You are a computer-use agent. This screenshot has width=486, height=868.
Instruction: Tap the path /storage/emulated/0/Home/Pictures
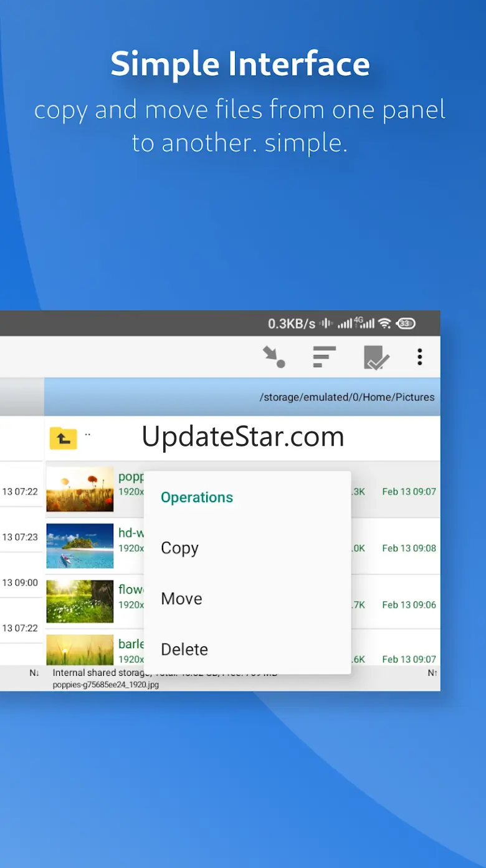pos(347,397)
